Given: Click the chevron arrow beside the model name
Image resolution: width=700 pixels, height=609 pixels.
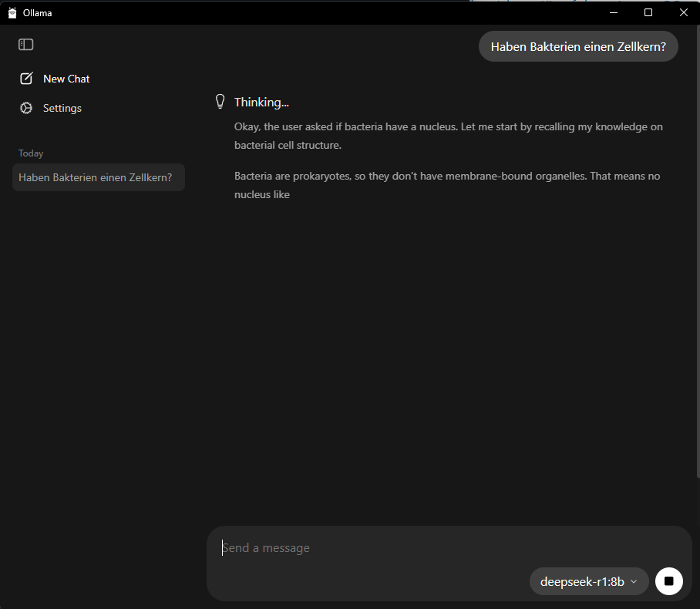Looking at the screenshot, I should point(634,581).
